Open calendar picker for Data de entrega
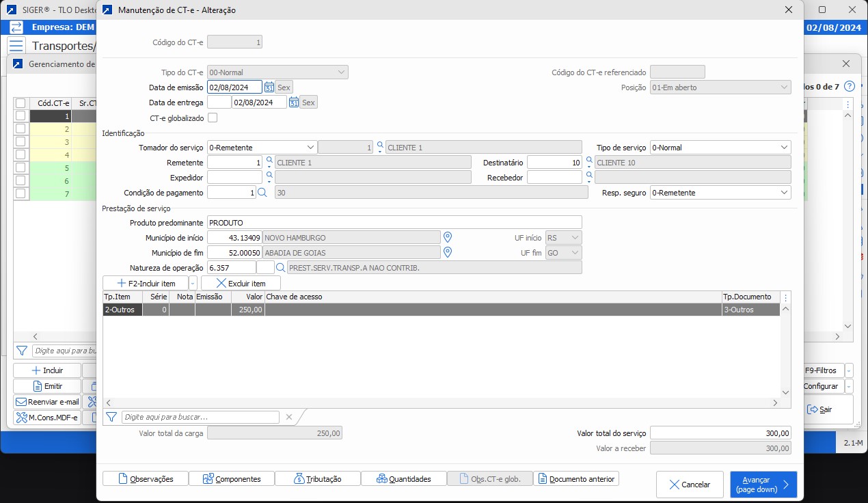This screenshot has height=503, width=868. 294,103
